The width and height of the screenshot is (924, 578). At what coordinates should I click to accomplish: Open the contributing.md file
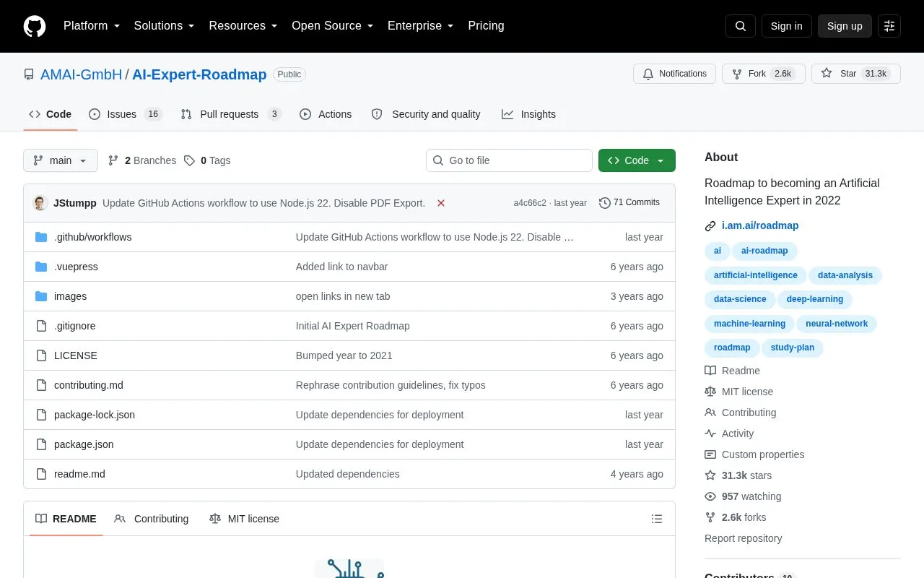coord(89,385)
